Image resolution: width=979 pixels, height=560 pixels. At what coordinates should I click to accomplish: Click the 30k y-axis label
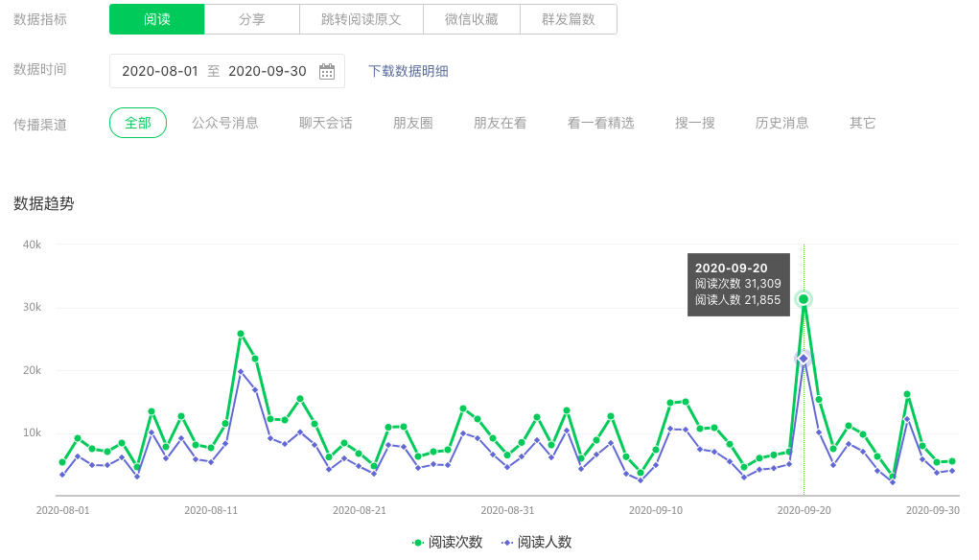click(x=32, y=307)
